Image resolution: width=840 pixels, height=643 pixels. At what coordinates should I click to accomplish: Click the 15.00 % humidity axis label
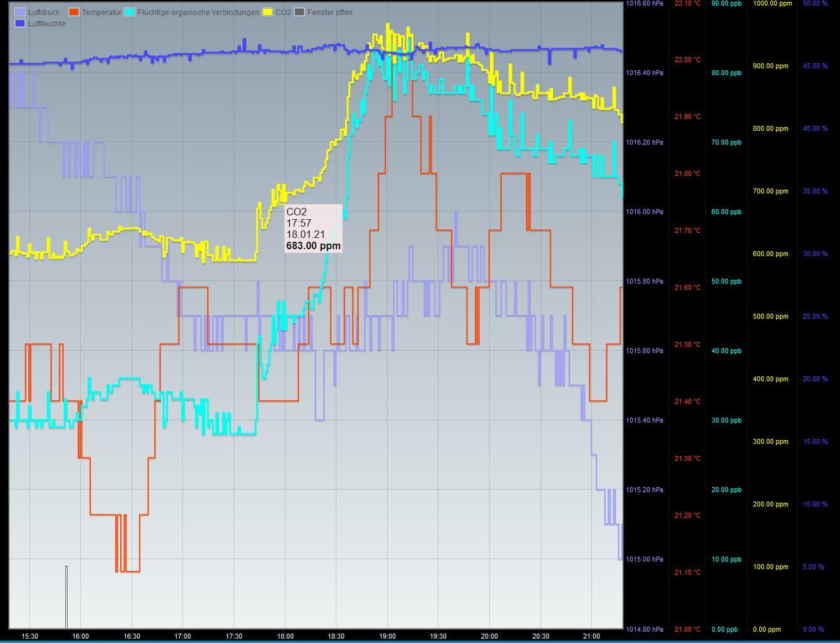[x=816, y=441]
